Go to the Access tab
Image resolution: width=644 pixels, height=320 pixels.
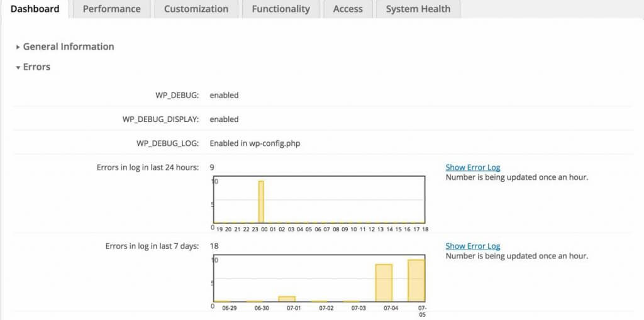point(348,9)
